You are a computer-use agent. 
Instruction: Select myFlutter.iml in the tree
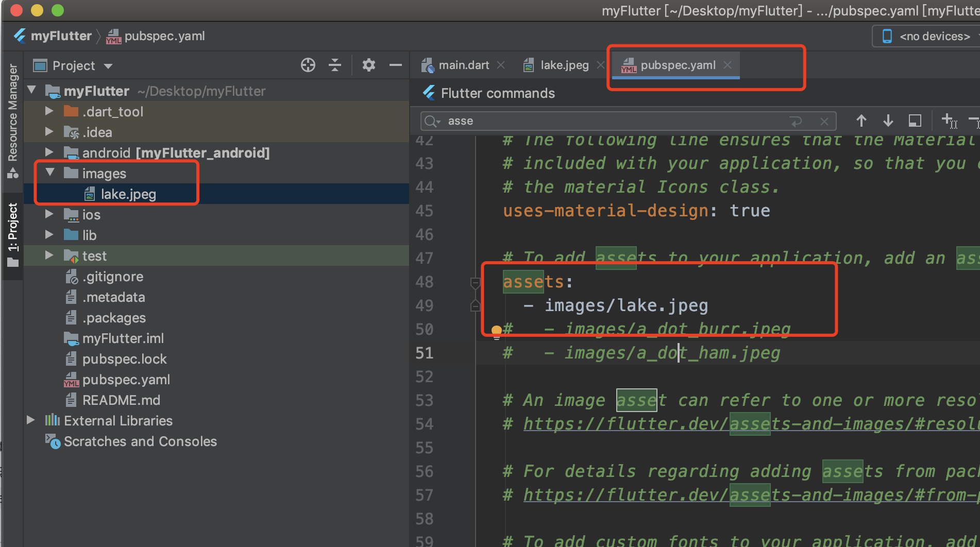(123, 338)
